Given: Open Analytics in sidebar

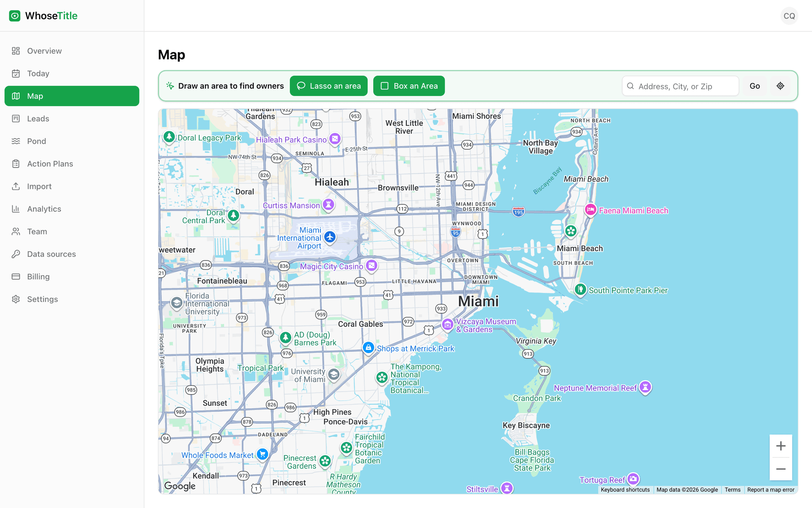Looking at the screenshot, I should point(72,209).
